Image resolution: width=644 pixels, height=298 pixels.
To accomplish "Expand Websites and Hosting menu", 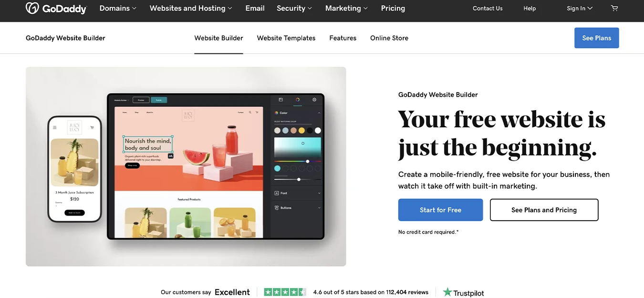I will coord(191,8).
